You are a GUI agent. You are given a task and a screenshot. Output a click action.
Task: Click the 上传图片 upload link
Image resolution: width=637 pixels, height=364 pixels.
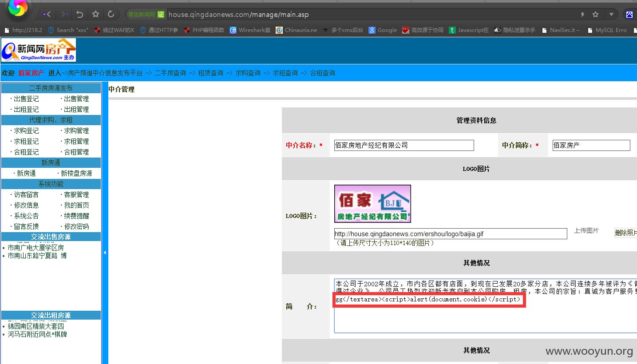coord(586,230)
